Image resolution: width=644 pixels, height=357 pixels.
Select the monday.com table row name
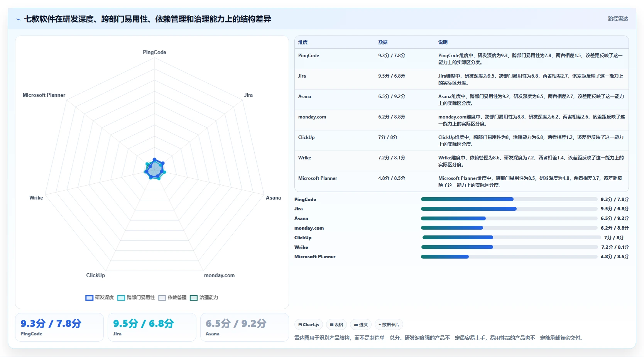tap(312, 117)
